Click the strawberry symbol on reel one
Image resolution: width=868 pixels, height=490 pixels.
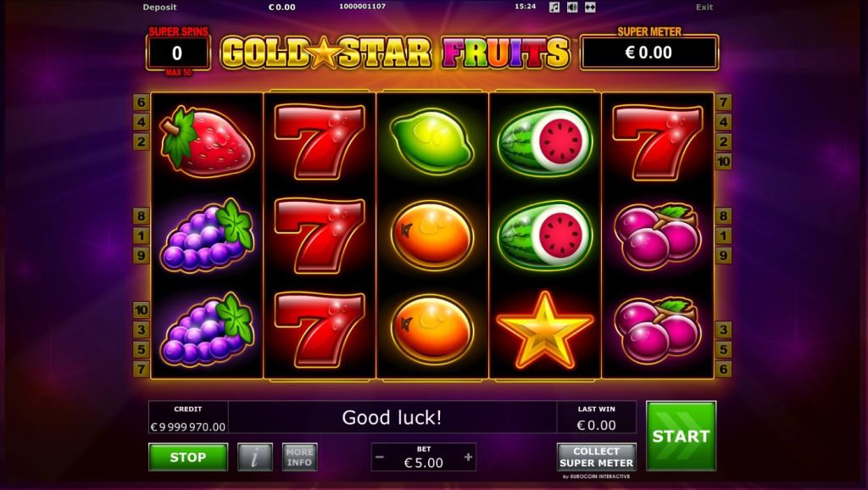tap(207, 142)
